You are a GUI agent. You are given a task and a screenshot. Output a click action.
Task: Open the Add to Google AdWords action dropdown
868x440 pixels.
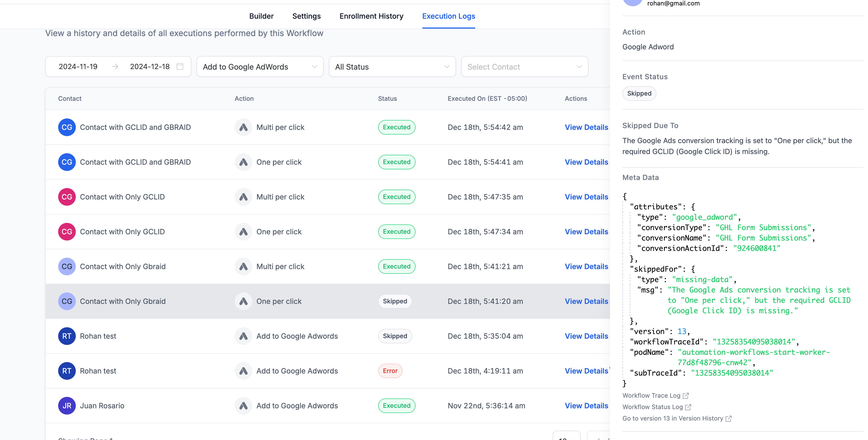point(260,67)
